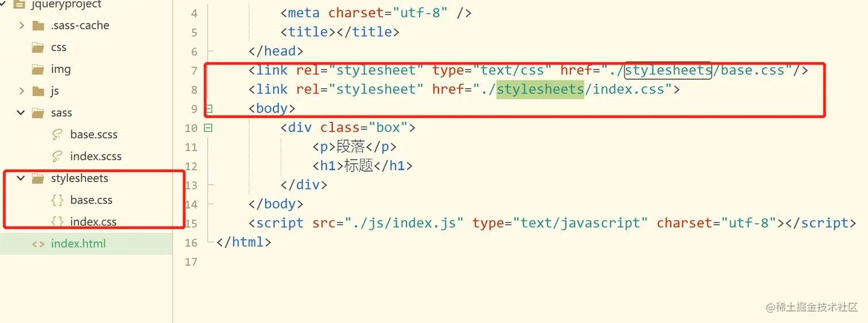
Task: Click the .sass-cache folder icon
Action: tap(38, 25)
